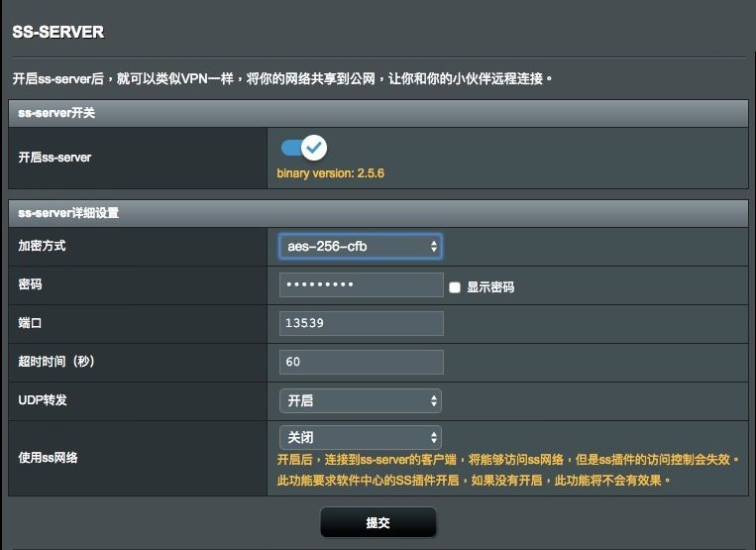This screenshot has height=550, width=756.
Task: Click the 密码 password field
Action: pyautogui.click(x=361, y=284)
